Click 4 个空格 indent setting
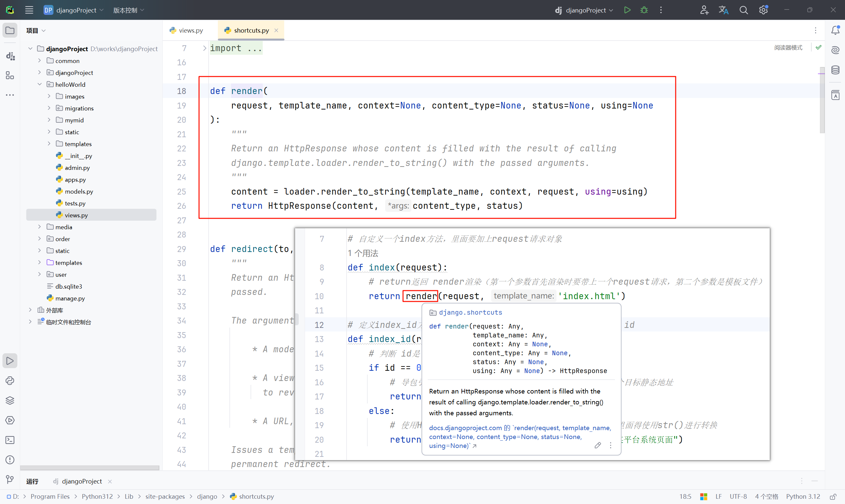 [766, 496]
